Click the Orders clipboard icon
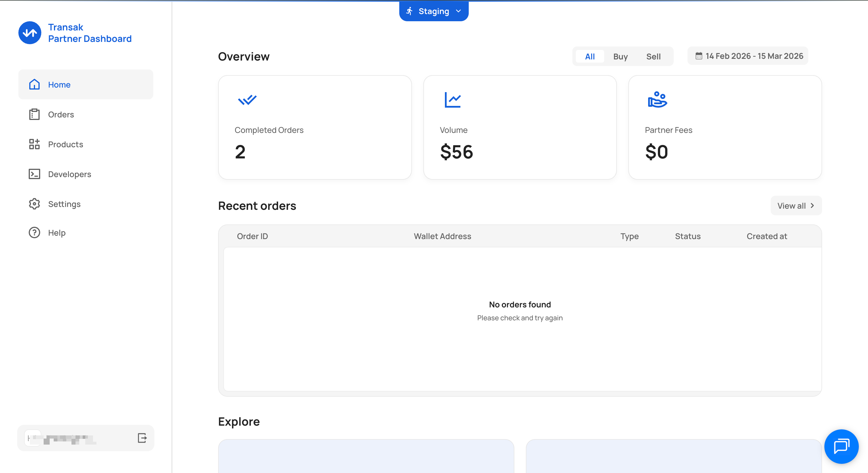 pyautogui.click(x=34, y=115)
